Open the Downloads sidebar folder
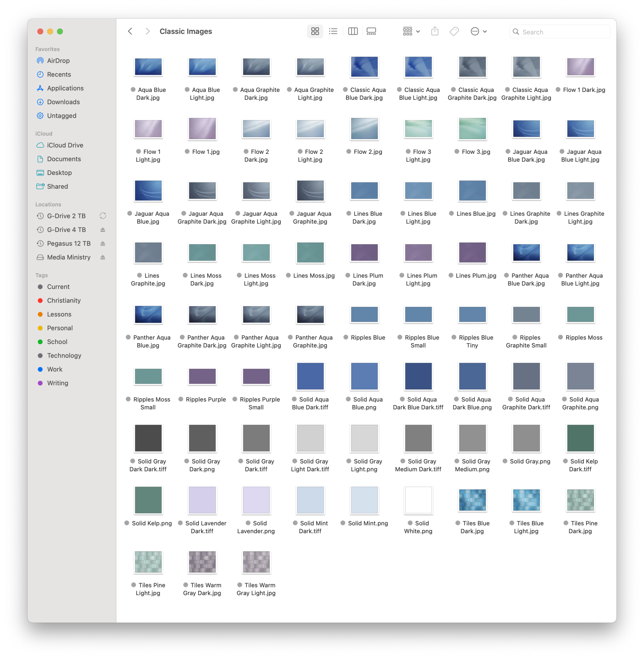Image resolution: width=644 pixels, height=659 pixels. coord(63,102)
